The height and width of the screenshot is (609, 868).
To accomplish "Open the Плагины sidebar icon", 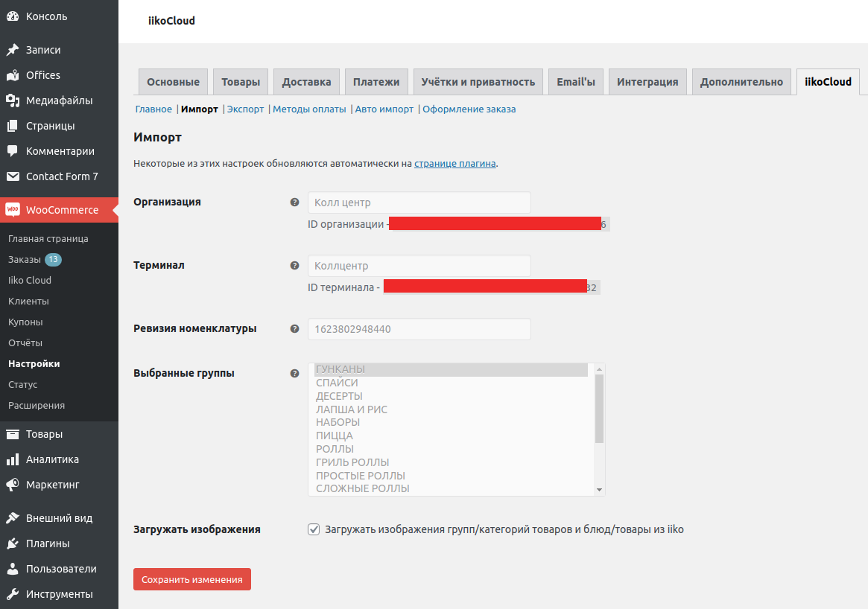I will tap(12, 543).
